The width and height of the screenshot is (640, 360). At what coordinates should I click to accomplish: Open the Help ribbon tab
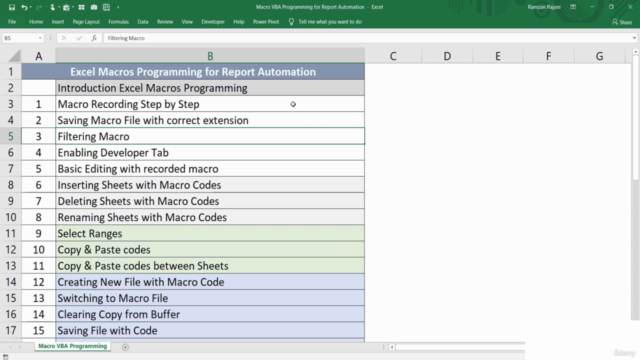point(239,22)
